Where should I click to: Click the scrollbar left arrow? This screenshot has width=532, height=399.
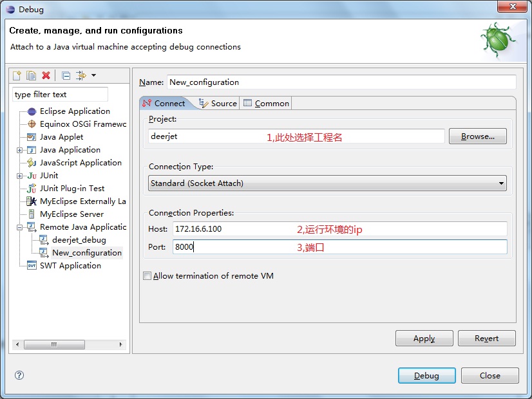point(17,345)
